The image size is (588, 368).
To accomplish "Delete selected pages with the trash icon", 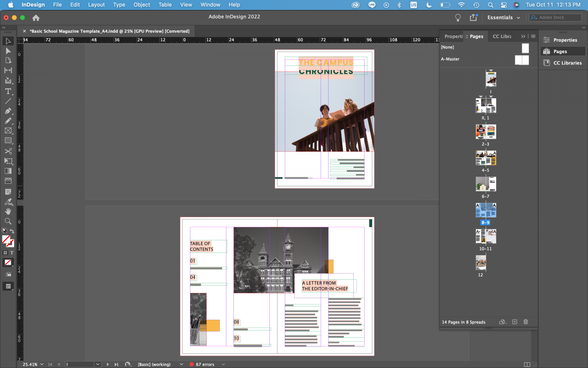I will (526, 322).
